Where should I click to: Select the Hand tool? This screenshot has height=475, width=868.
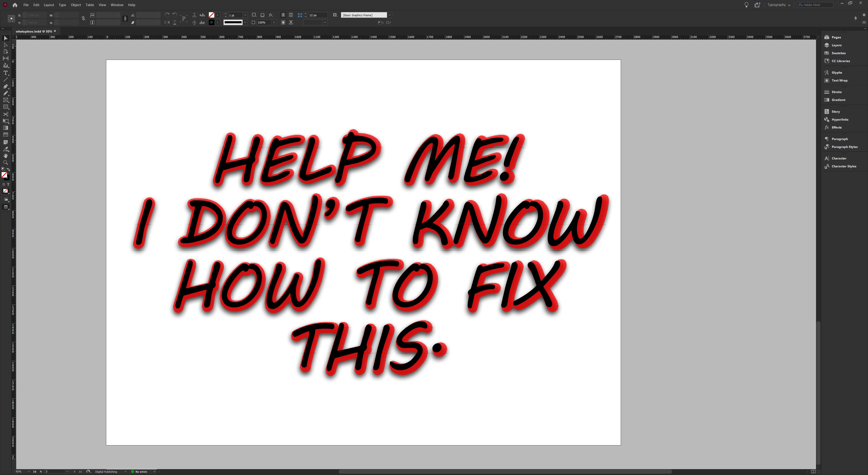click(6, 156)
